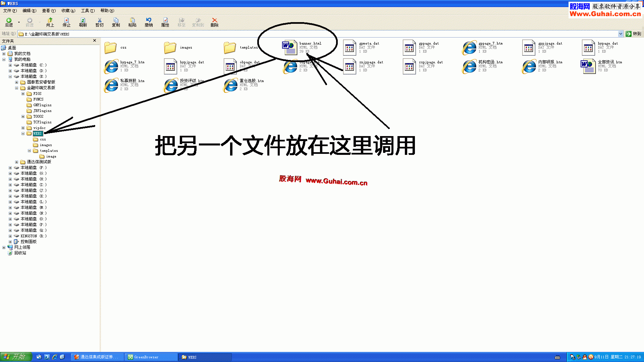
Task: Select the 机构密函.htm file
Action: click(x=483, y=66)
